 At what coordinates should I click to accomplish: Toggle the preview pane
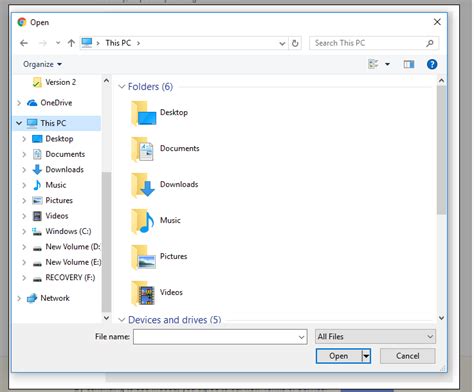(x=409, y=64)
